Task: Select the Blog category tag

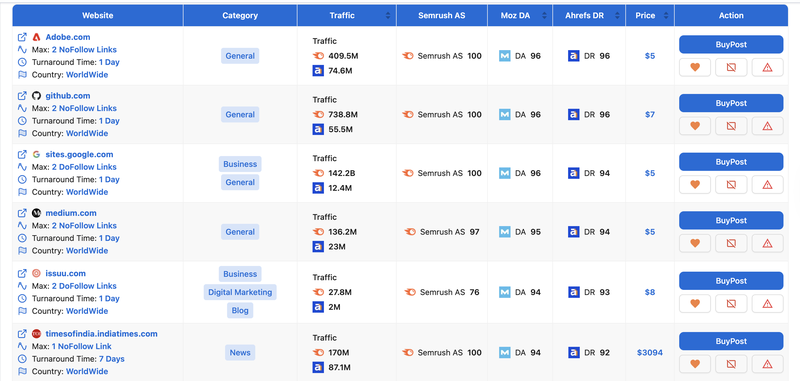Action: click(x=240, y=310)
